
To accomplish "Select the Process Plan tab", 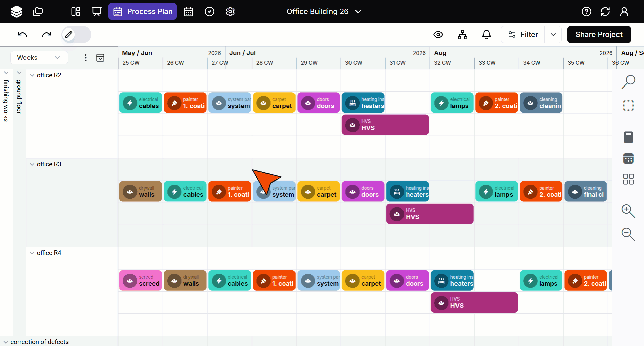I will click(x=143, y=12).
